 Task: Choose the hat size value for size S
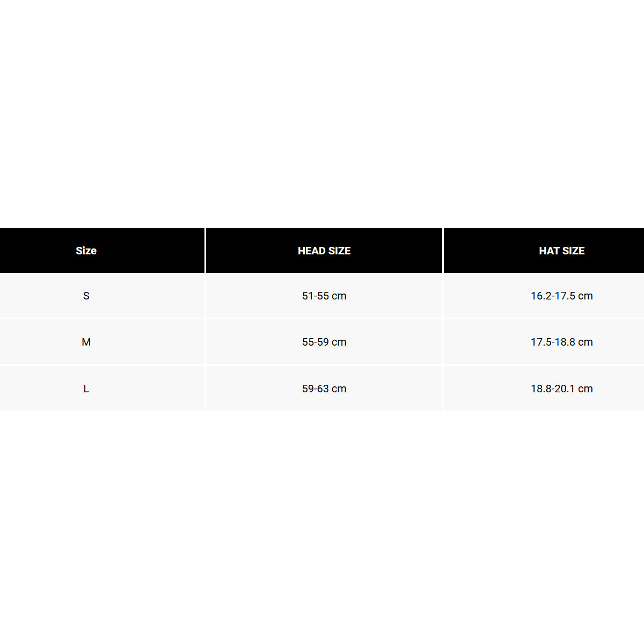click(561, 296)
